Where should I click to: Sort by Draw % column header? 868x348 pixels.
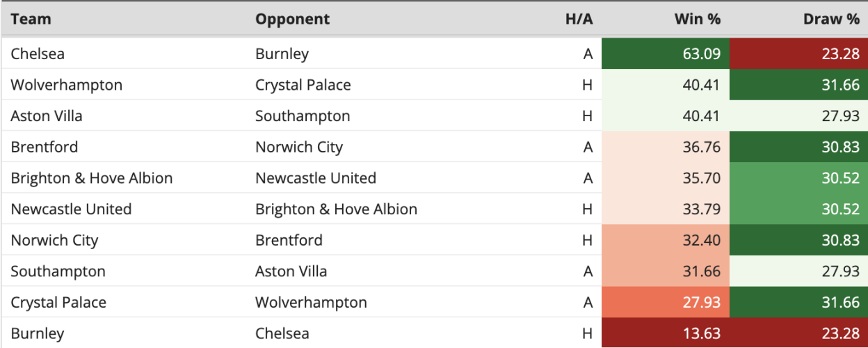click(x=831, y=19)
